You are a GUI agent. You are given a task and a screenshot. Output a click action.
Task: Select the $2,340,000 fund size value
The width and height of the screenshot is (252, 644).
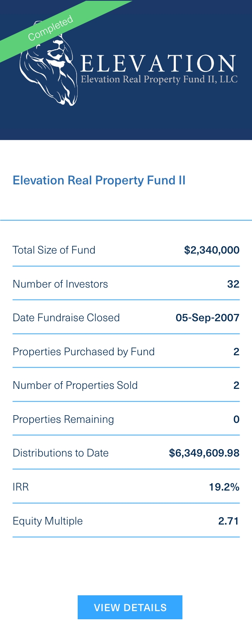pyautogui.click(x=211, y=250)
